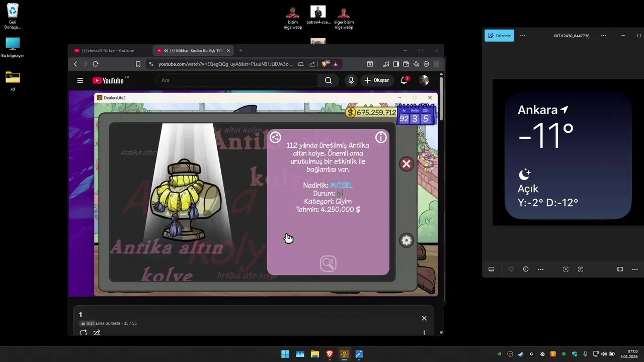Image resolution: width=644 pixels, height=362 pixels.
Task: Toggle fit-to-window in Photos viewer
Action: (620, 269)
